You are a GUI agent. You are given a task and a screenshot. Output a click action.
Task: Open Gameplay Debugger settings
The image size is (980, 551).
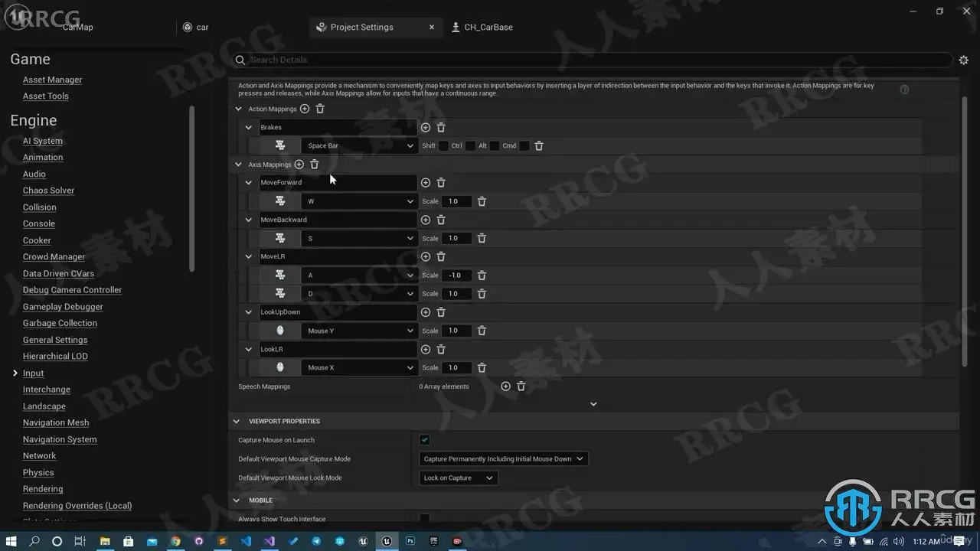[63, 307]
